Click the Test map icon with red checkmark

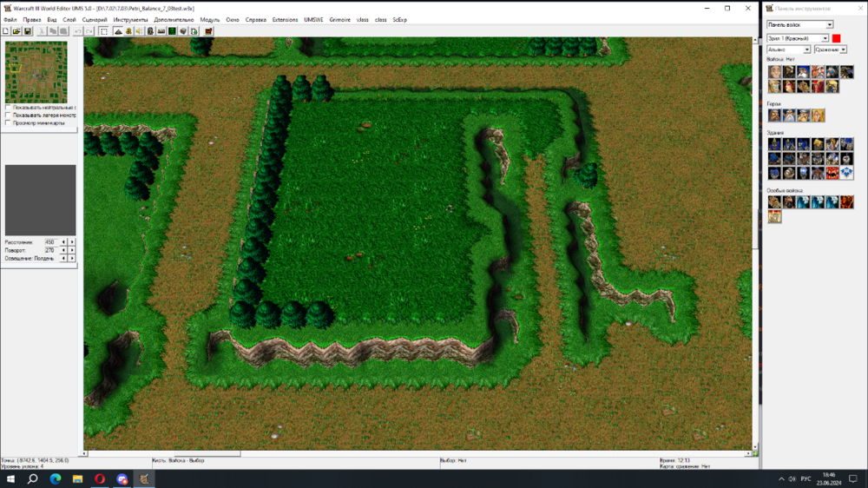pyautogui.click(x=208, y=31)
